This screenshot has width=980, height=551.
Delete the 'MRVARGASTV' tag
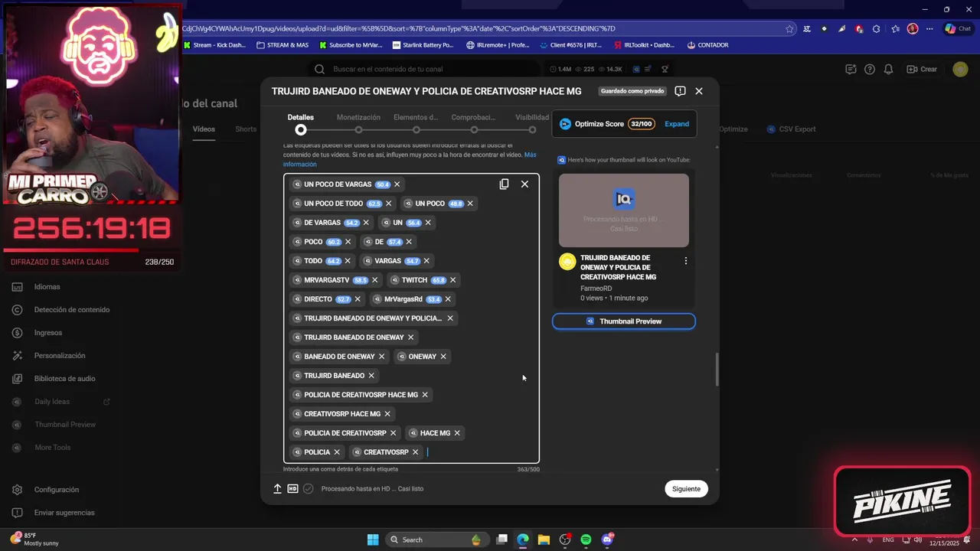(374, 280)
